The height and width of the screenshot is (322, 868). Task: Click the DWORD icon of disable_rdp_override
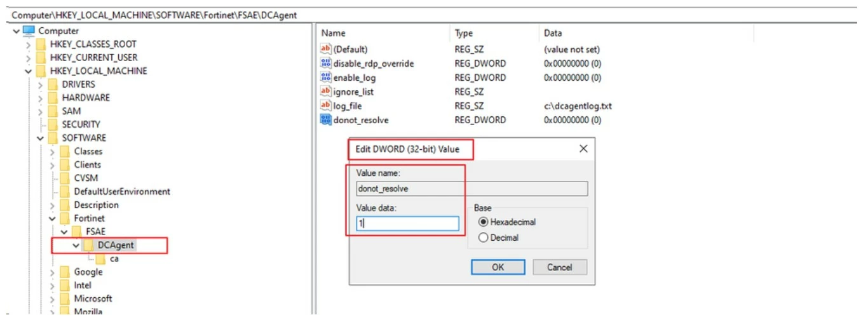[326, 64]
